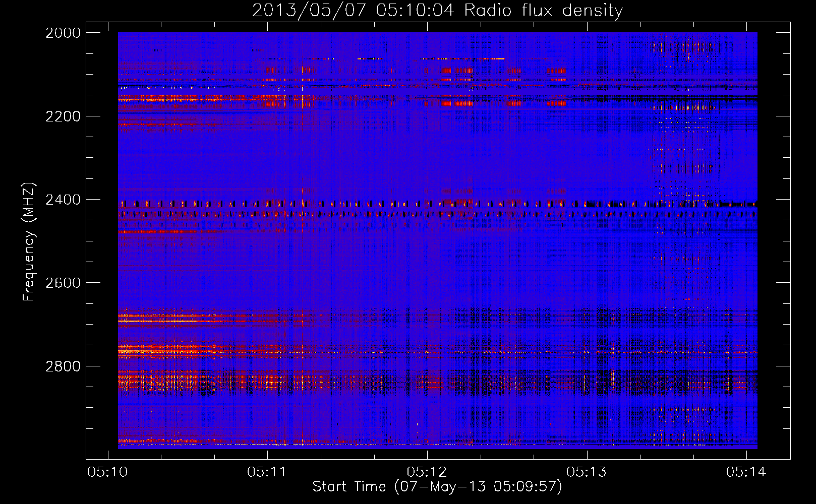The width and height of the screenshot is (816, 504).
Task: Click the "Frequency (MHZ)" axis title
Action: pyautogui.click(x=29, y=241)
